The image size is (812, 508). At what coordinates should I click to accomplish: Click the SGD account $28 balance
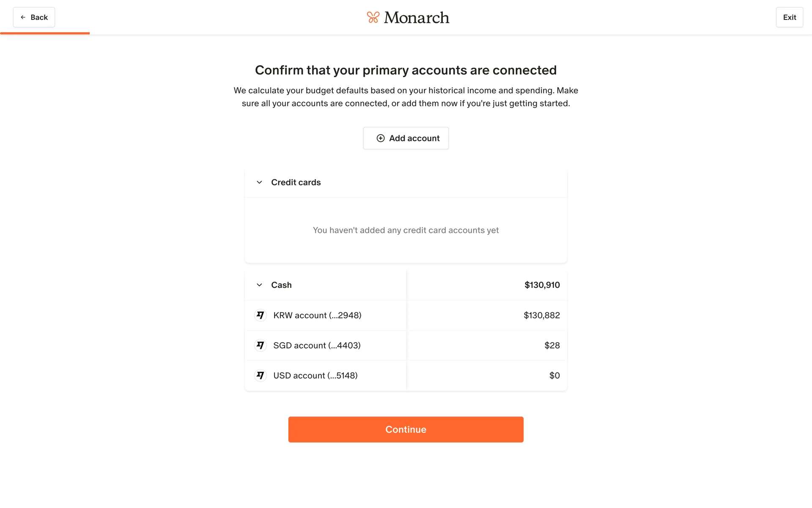coord(552,345)
